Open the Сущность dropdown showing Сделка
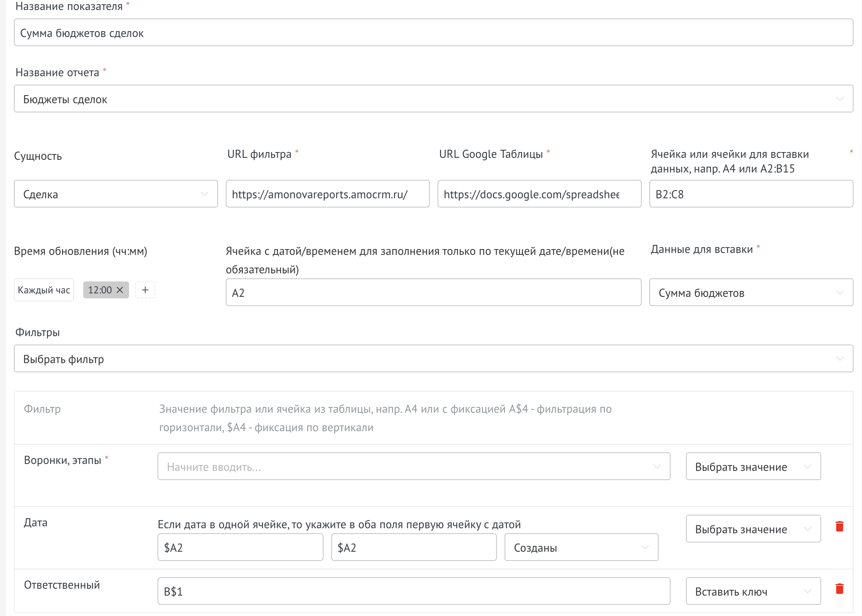 coord(116,194)
